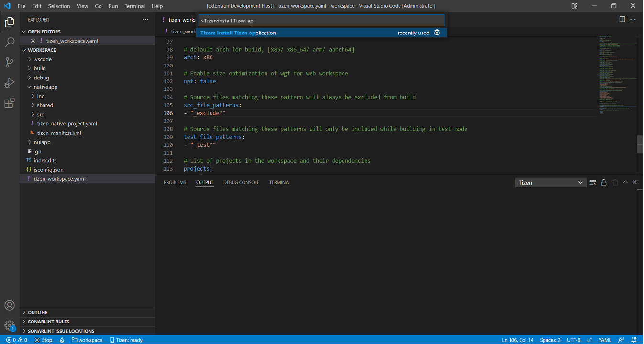
Task: Change the Spaces: 2 indentation setting
Action: 550,340
